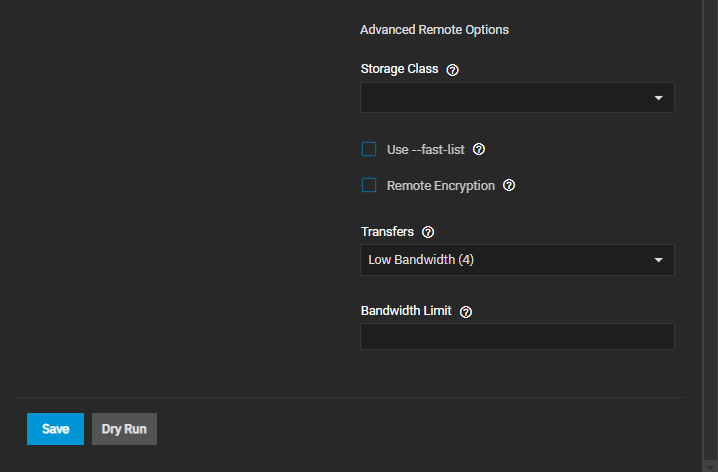
Task: Click the Advanced Remote Options heading
Action: click(x=434, y=30)
